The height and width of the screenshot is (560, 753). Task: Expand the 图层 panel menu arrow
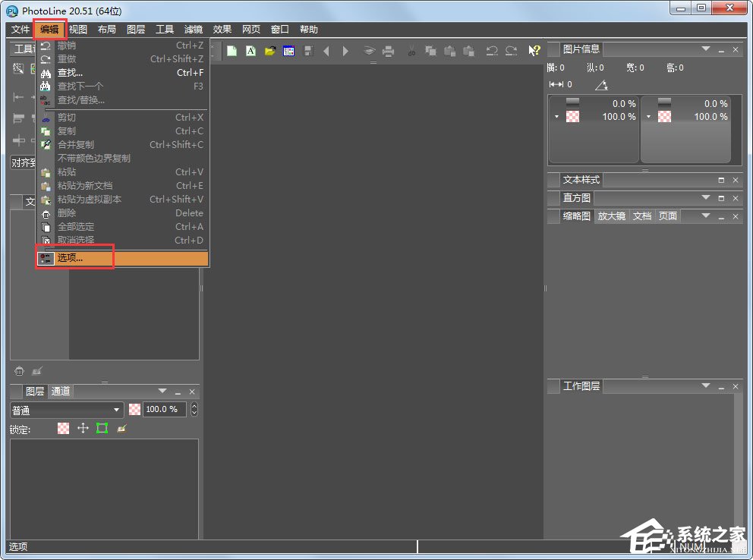click(162, 391)
